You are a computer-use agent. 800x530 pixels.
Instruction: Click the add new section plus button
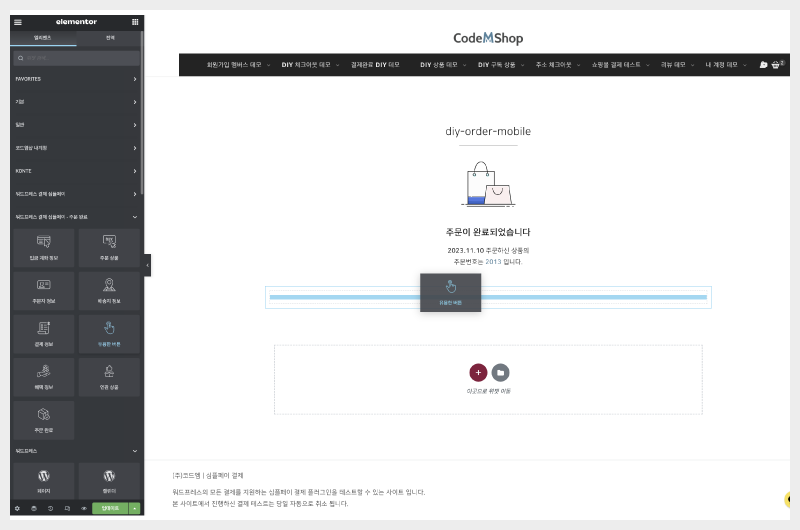(x=478, y=372)
